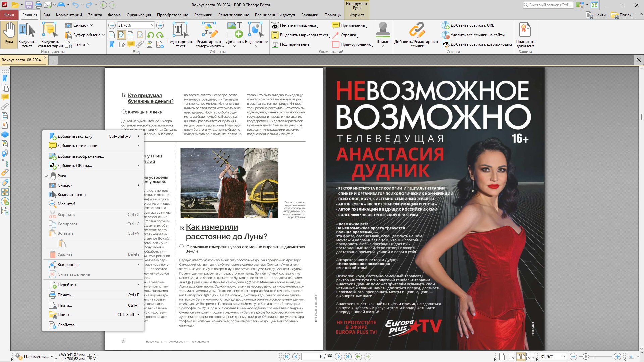Choose Печать in context menu
Viewport: 644px width, 362px height.
point(93,295)
